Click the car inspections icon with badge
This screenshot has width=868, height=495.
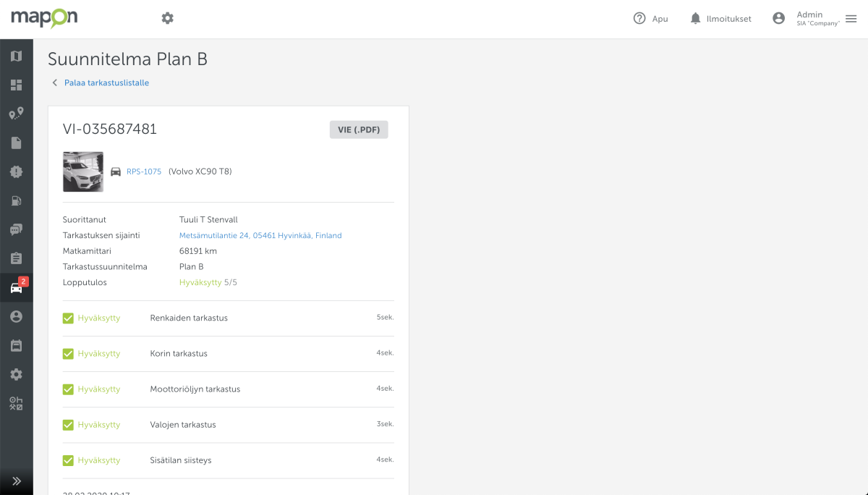click(16, 287)
